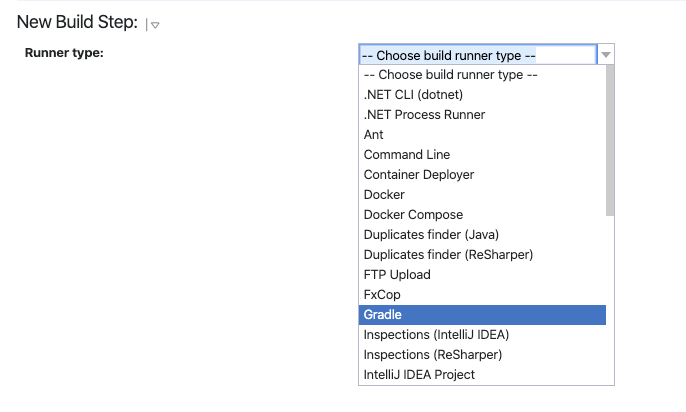686x412 pixels.
Task: Click the runner type dropdown arrow
Action: click(x=606, y=55)
